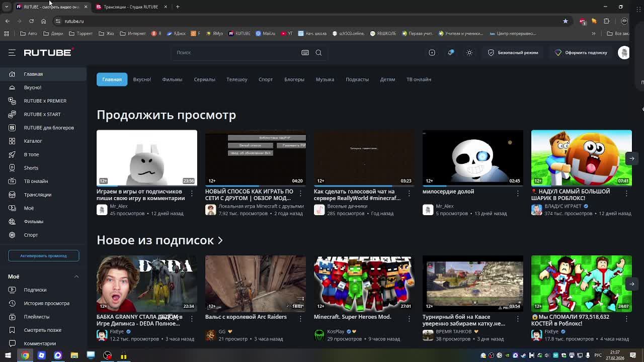Open options menu for 'БАБКА GRANNY СТАЛА ДЕДОМ'
The width and height of the screenshot is (644, 362).
(x=192, y=318)
